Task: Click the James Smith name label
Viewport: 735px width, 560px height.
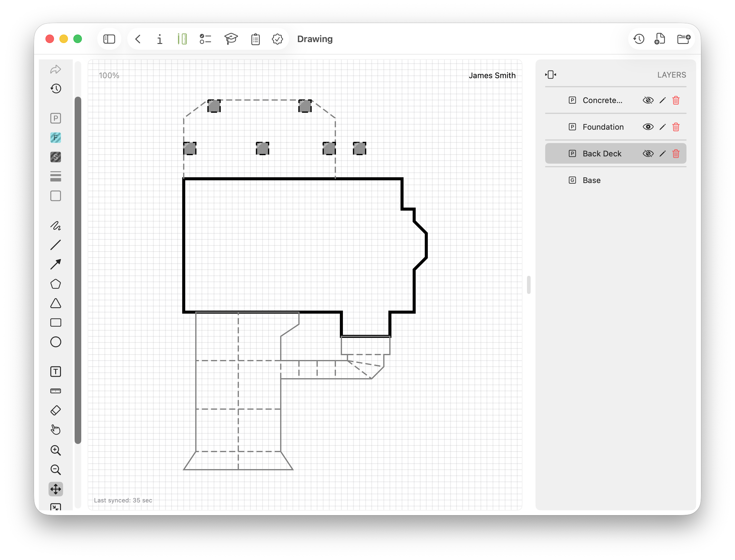Action: tap(492, 75)
